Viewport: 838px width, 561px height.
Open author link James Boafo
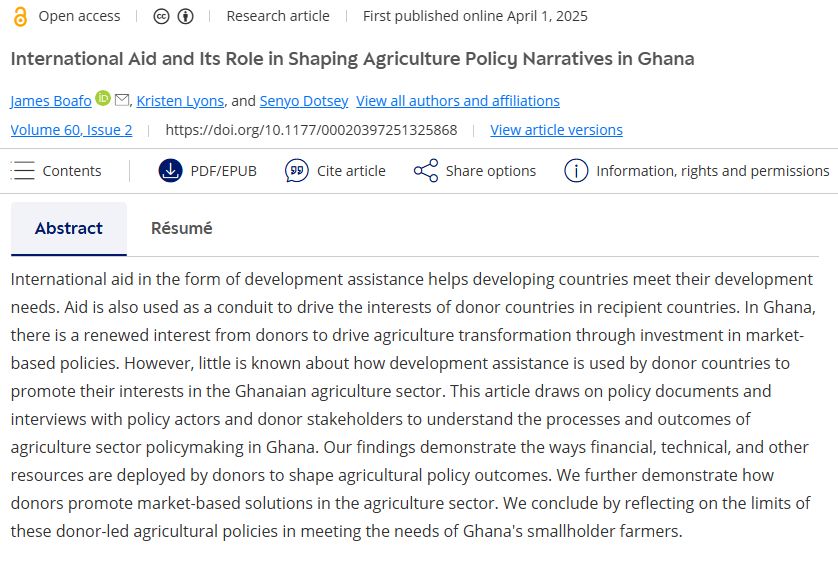(51, 101)
